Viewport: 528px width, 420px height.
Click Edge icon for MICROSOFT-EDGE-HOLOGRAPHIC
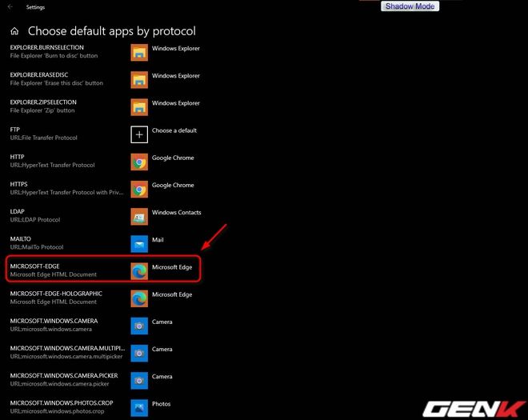pos(139,298)
